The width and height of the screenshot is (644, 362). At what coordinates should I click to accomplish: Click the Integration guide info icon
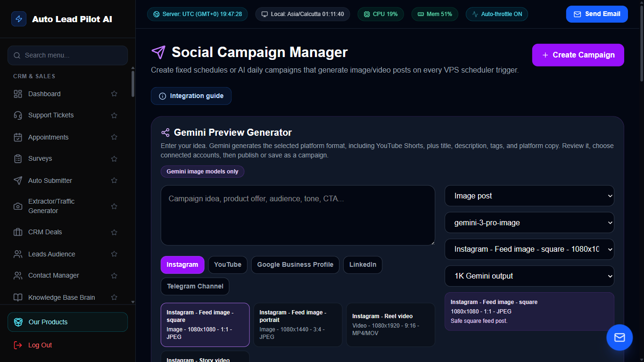click(163, 96)
